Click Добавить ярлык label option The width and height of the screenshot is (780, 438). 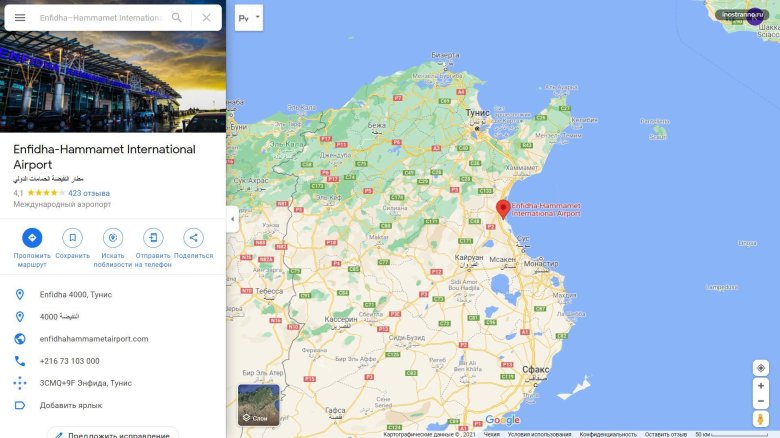[71, 405]
